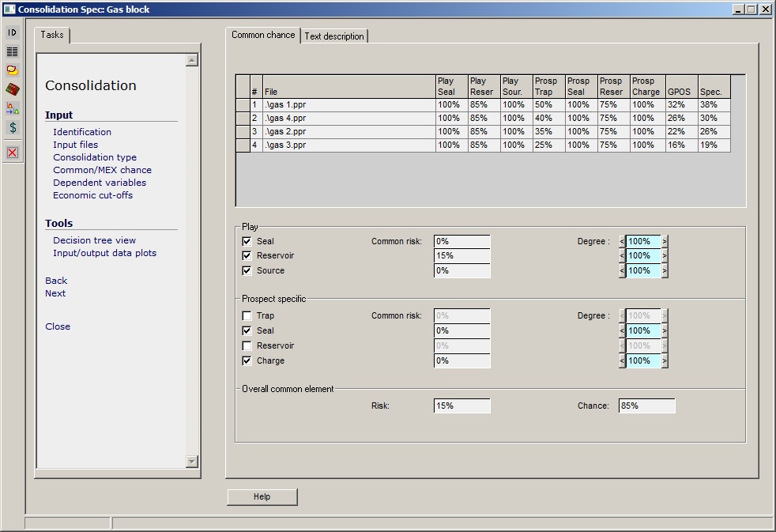776x532 pixels.
Task: Click the ID identification icon in left toolbar
Action: click(13, 32)
